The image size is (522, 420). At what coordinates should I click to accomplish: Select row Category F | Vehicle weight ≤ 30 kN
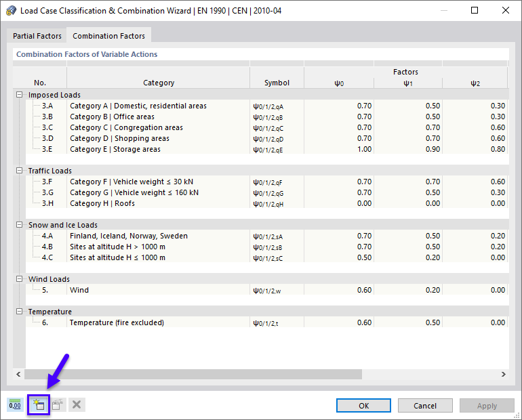[x=267, y=182]
